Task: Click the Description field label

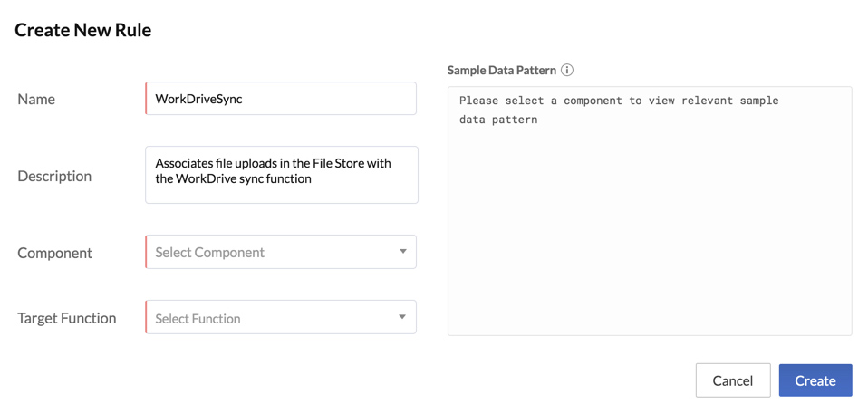Action: 54,176
